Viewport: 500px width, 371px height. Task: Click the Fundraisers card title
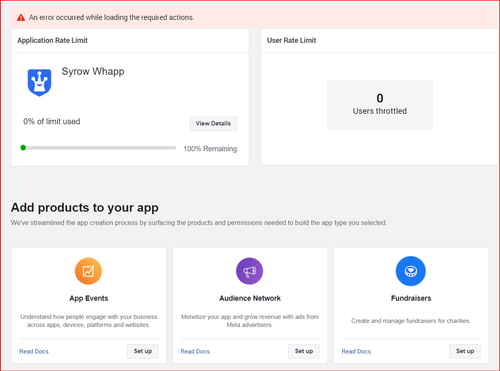[411, 298]
